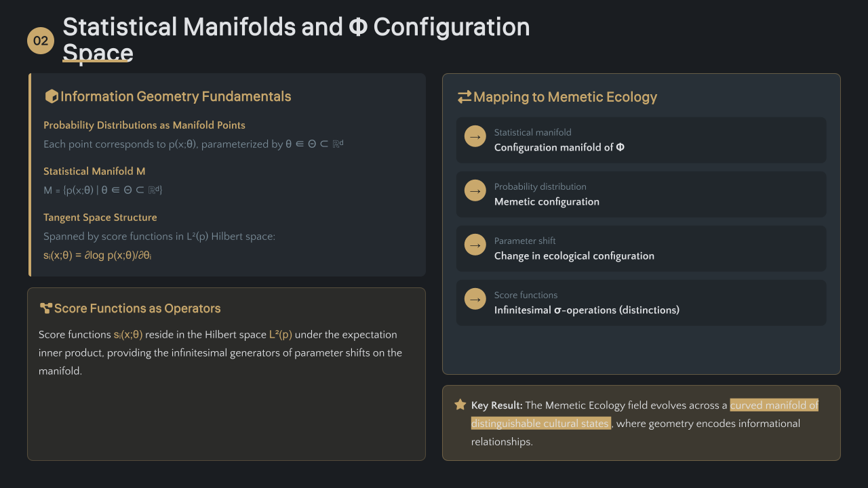Click the 02 slide number badge
Viewport: 868px width, 488px height.
point(41,41)
